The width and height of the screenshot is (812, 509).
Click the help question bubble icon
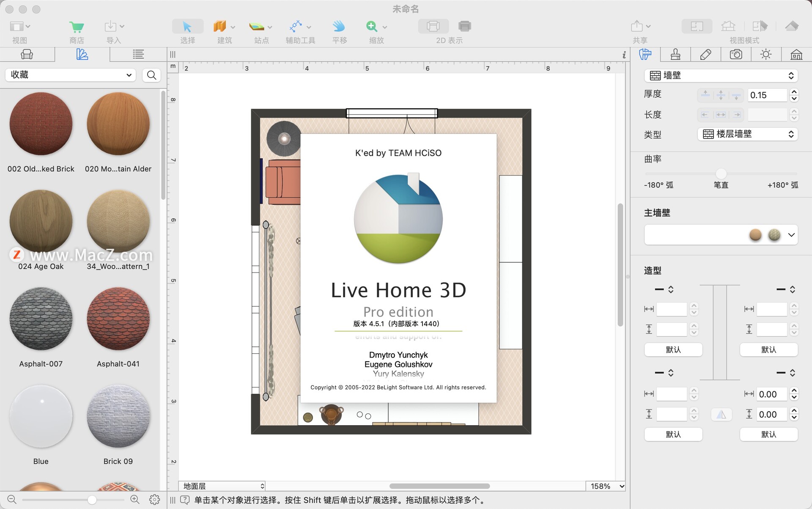185,500
